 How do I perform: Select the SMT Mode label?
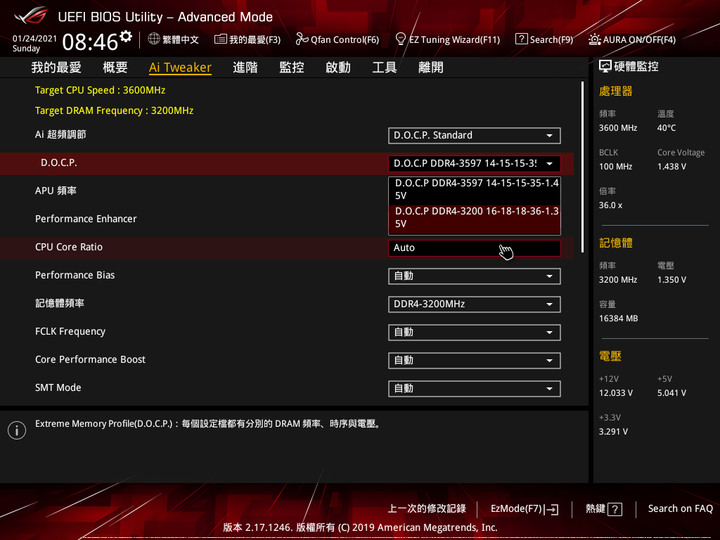click(58, 388)
